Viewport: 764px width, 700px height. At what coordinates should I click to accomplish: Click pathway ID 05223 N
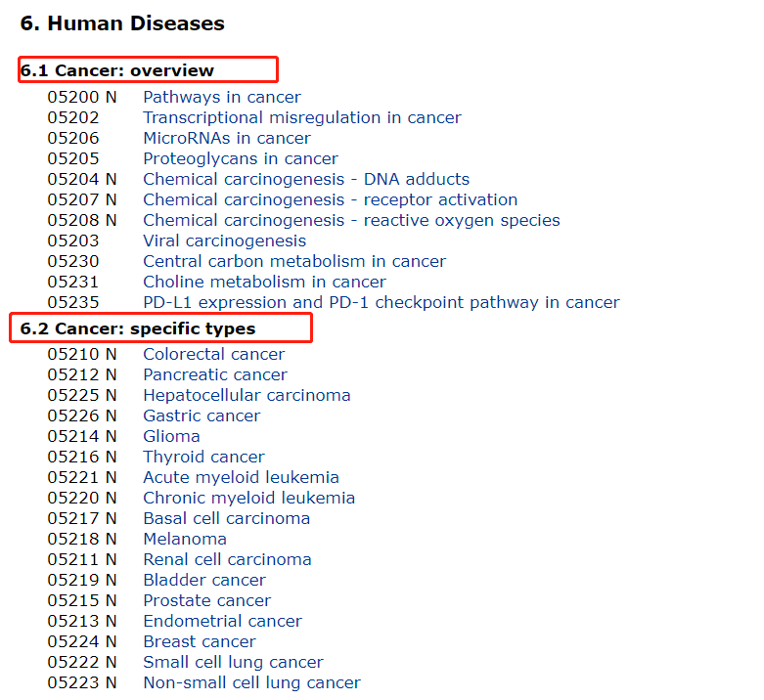tap(82, 682)
